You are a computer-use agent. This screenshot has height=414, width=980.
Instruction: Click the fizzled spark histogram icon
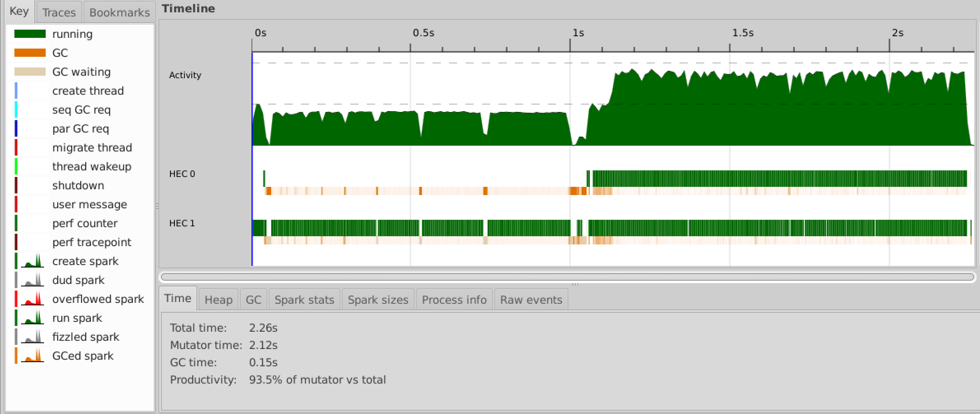click(x=32, y=337)
